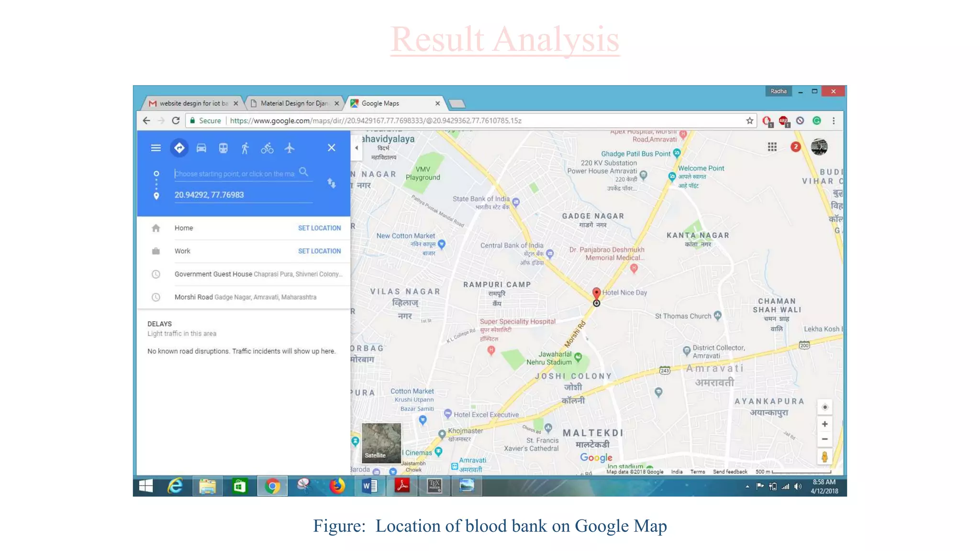This screenshot has width=980, height=551.
Task: Reverse starting point and destination
Action: click(x=331, y=183)
